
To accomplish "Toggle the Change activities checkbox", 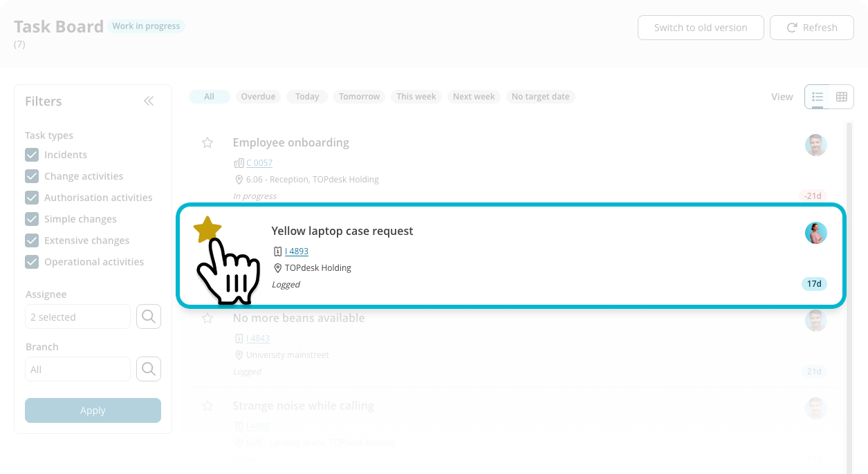I will (32, 176).
